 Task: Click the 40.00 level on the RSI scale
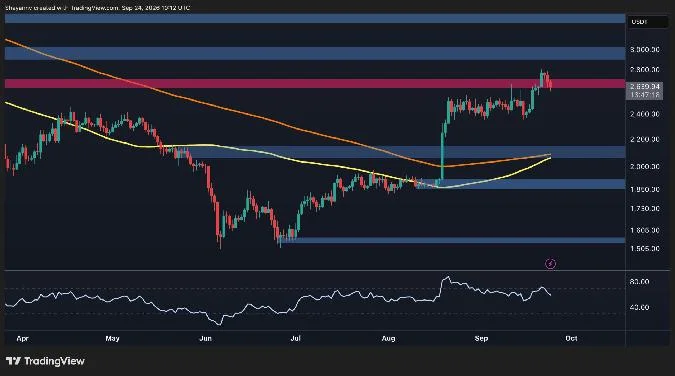639,307
